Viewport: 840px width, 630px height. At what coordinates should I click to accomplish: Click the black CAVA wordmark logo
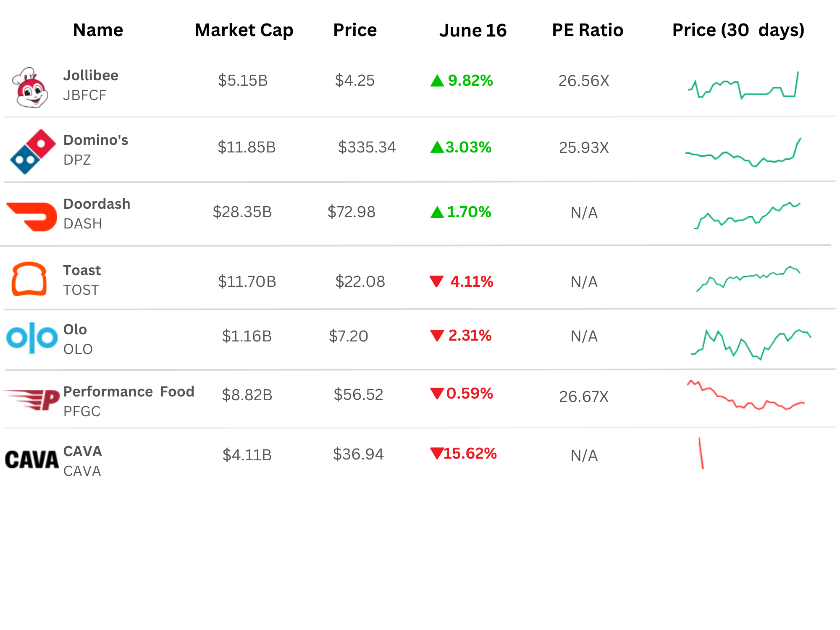(32, 459)
